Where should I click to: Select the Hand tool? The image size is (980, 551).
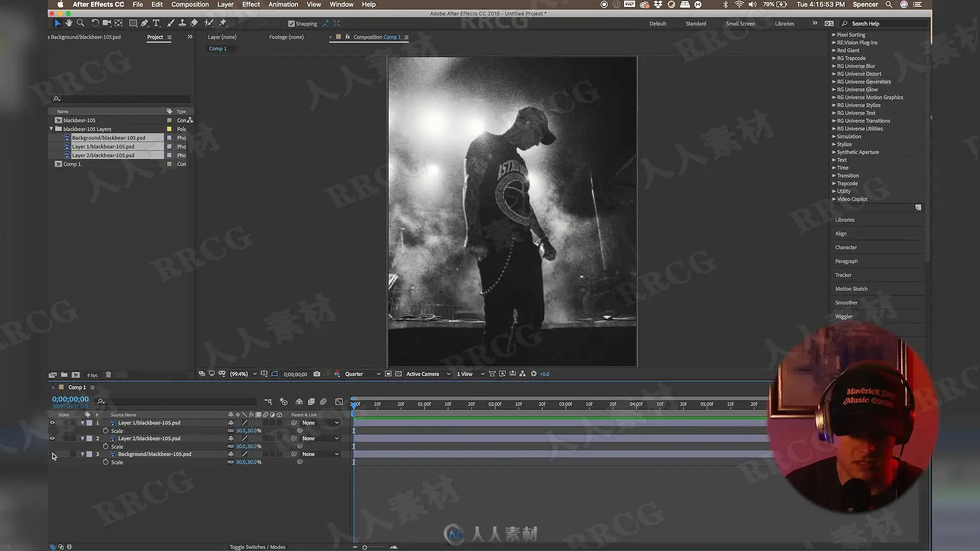[69, 23]
